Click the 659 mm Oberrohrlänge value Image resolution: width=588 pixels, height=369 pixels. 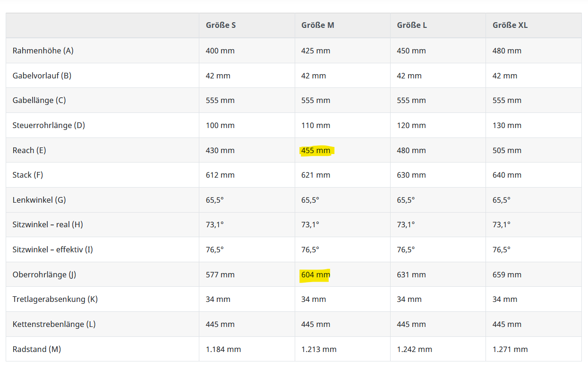(x=507, y=275)
